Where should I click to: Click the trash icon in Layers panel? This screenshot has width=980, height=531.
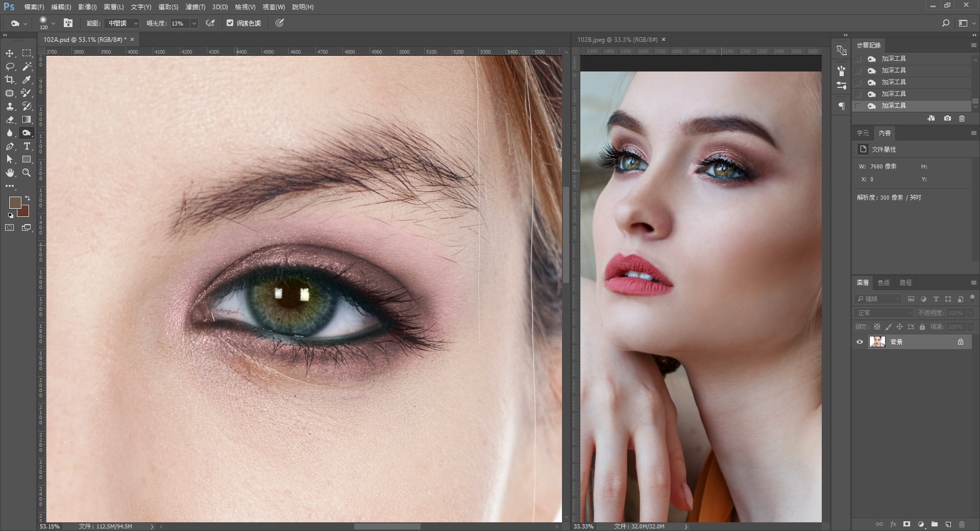[x=962, y=524]
